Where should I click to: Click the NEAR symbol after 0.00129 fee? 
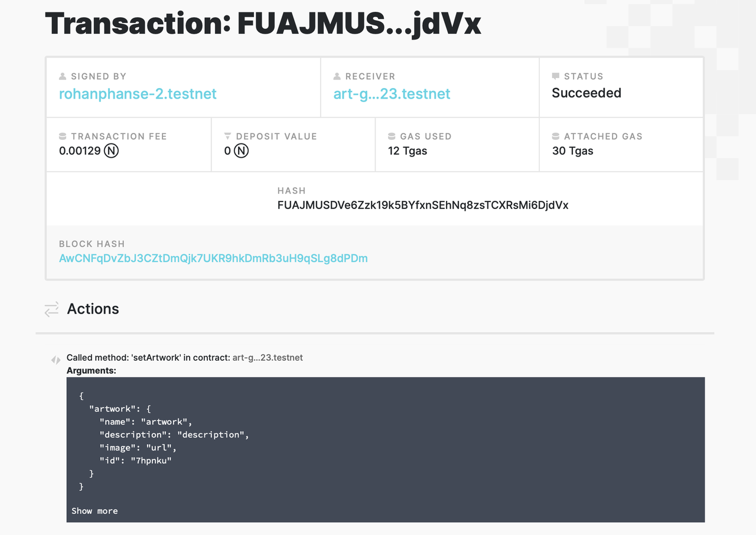[111, 151]
